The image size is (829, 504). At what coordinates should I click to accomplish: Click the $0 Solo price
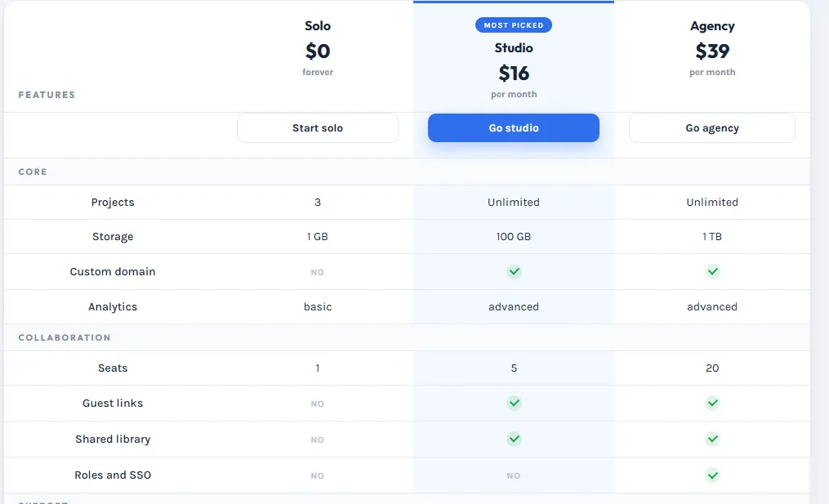[317, 51]
